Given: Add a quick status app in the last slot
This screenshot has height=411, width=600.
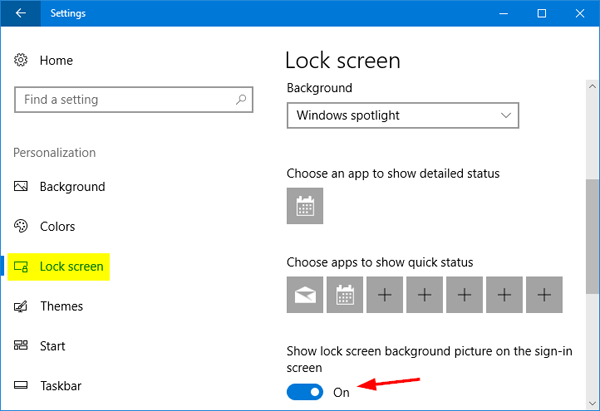Looking at the screenshot, I should [544, 295].
